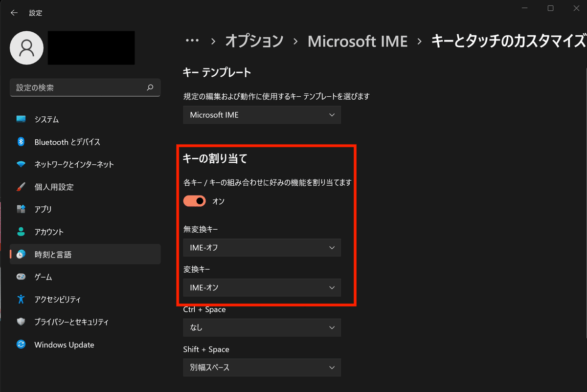
Task: Click the network Wi-Fi icon
Action: coord(21,164)
